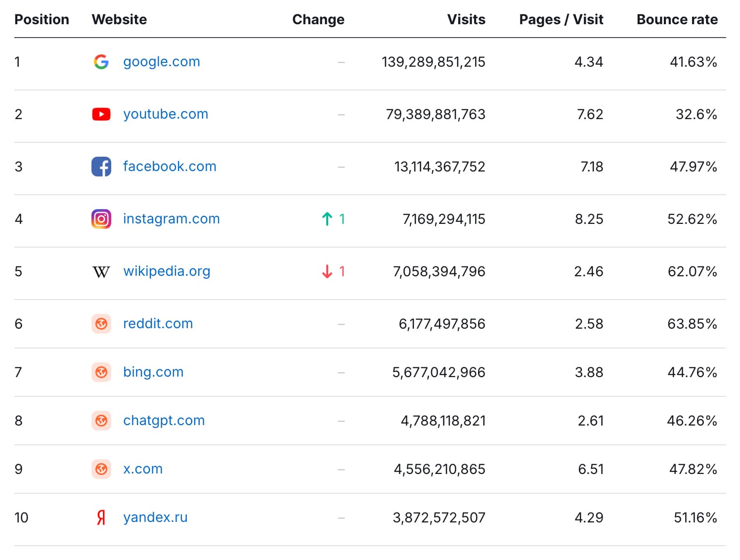Select visits value 4,556,210,865

[439, 469]
